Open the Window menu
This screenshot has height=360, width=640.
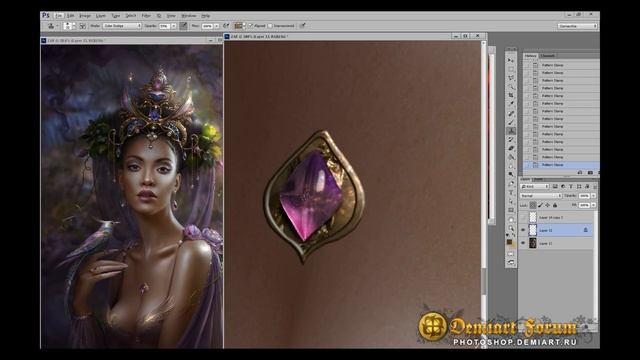[189, 16]
